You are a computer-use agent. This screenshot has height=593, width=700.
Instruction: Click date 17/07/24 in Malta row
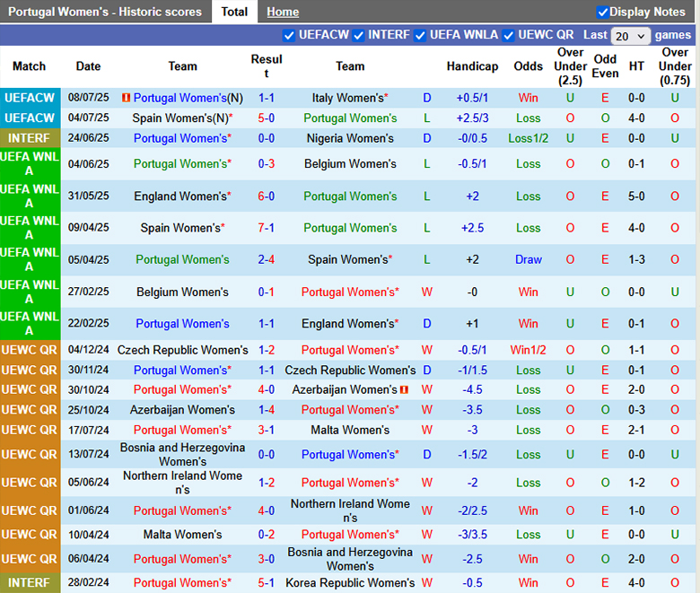(x=88, y=430)
